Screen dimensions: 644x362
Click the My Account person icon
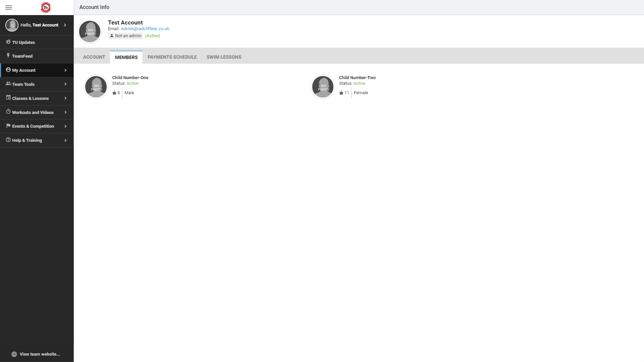(x=8, y=70)
